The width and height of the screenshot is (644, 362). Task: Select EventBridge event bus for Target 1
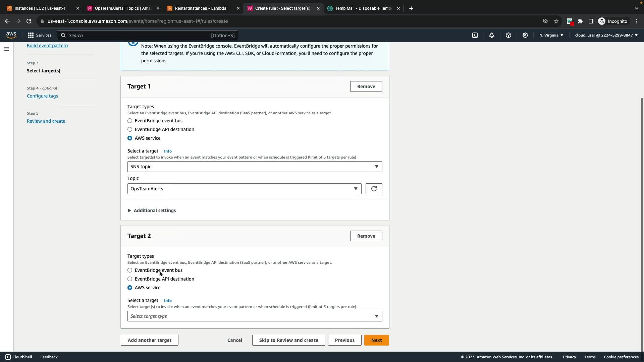[x=130, y=121]
